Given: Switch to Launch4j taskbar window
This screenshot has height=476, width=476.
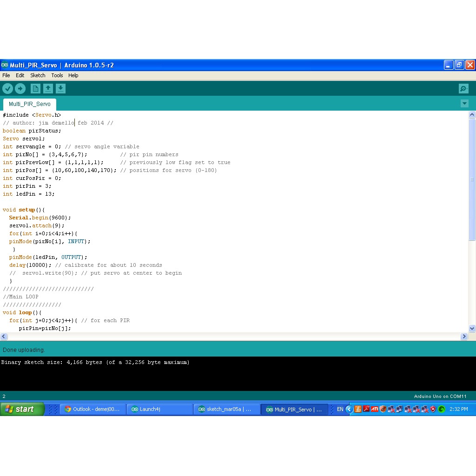Looking at the screenshot, I should pos(160,409).
